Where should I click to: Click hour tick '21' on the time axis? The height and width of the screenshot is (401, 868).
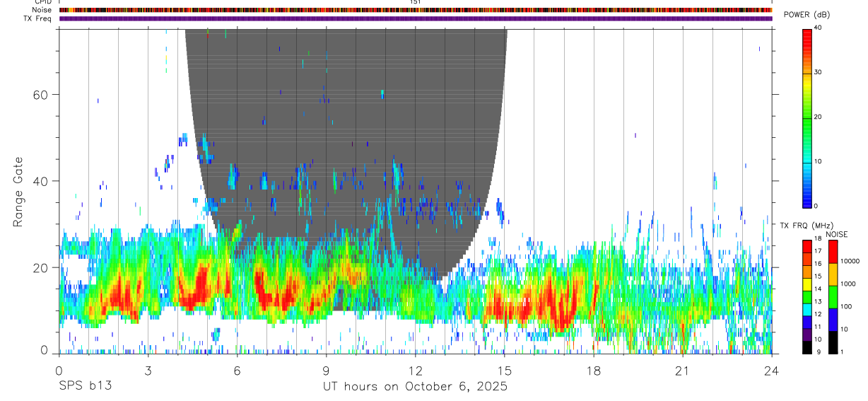click(x=682, y=371)
